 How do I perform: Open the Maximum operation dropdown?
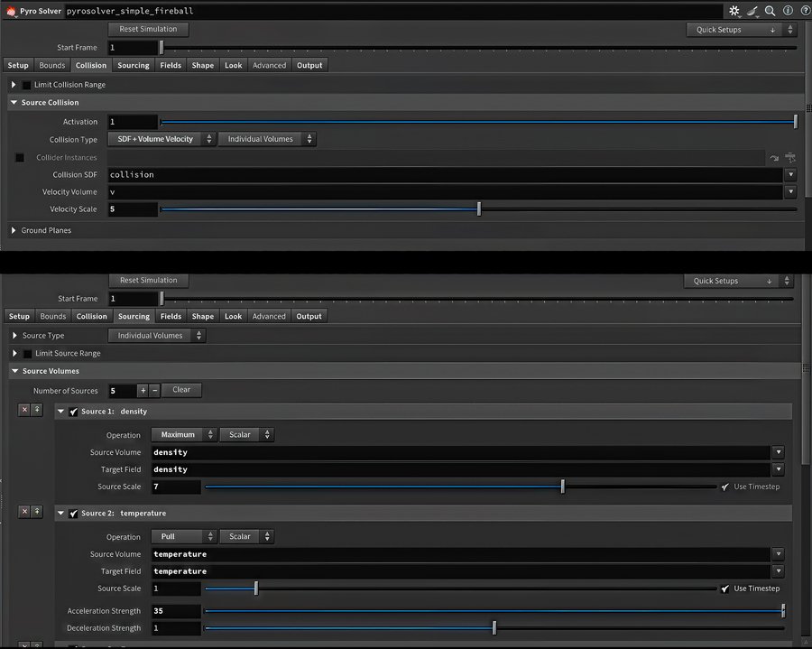[184, 434]
